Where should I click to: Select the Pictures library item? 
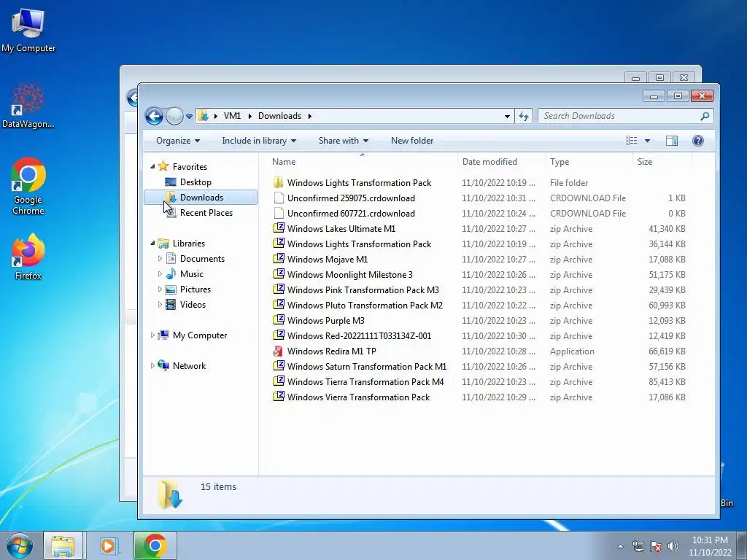(195, 289)
